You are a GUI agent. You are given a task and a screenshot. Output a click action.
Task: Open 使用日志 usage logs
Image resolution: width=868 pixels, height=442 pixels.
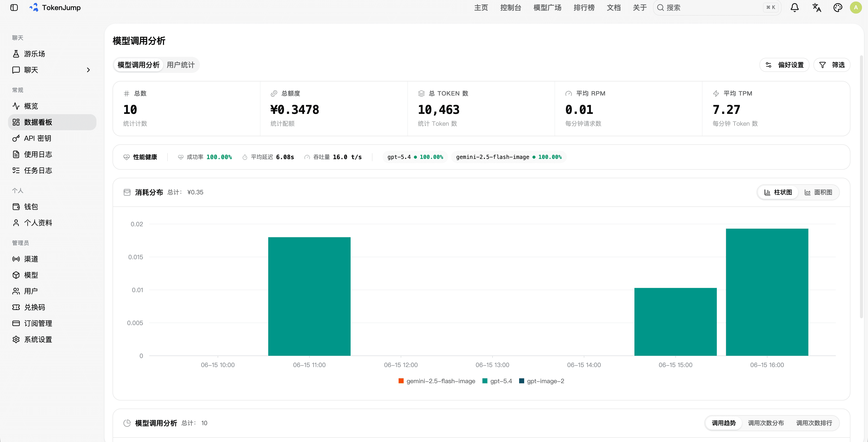(x=52, y=155)
